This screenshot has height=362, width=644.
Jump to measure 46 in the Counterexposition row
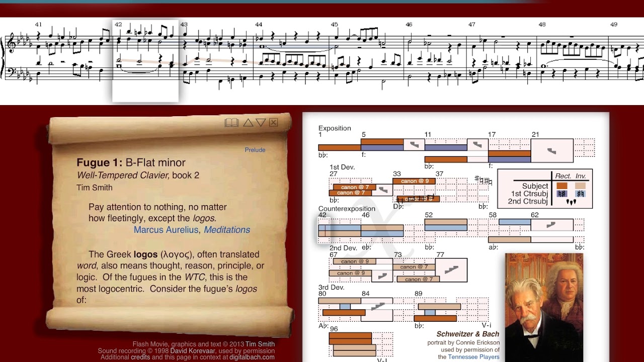(x=365, y=215)
